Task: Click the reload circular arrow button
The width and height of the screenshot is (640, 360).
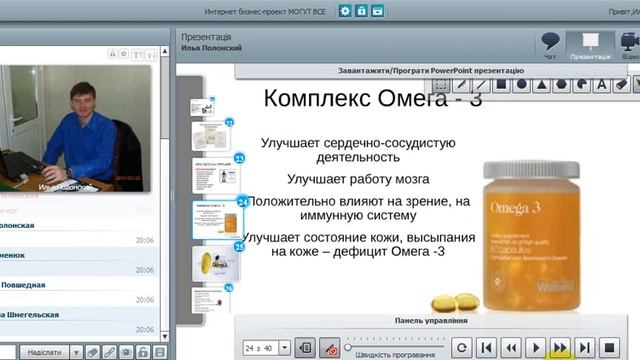Action: (x=462, y=348)
